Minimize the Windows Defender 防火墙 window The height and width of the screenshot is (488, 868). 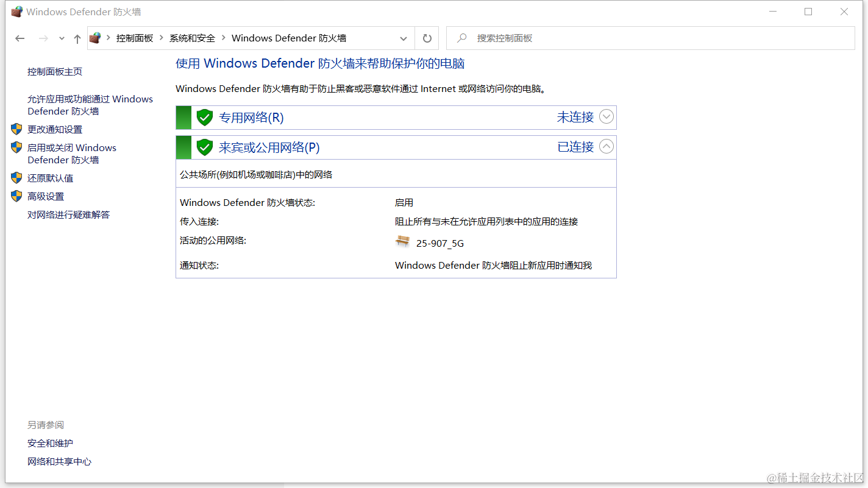pos(773,12)
